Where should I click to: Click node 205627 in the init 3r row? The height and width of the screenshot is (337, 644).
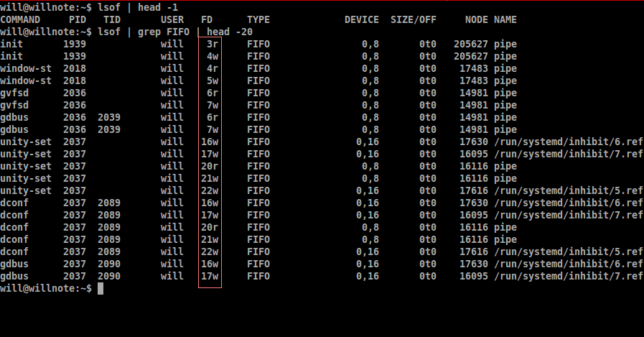click(471, 44)
